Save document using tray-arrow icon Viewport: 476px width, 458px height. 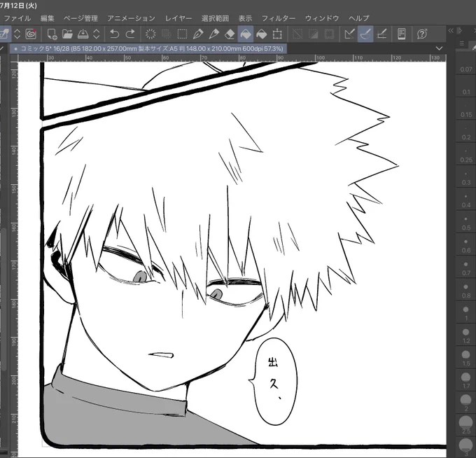click(x=83, y=34)
